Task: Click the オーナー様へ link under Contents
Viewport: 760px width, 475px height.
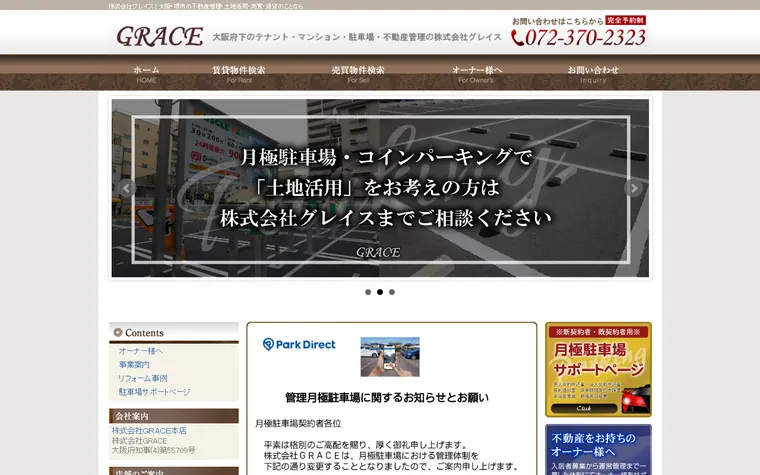Action: 141,351
